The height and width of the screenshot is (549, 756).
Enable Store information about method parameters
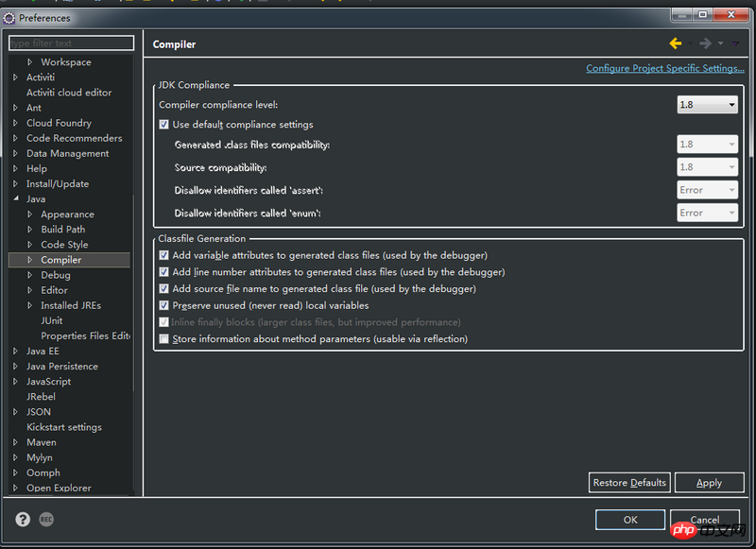pyautogui.click(x=163, y=339)
